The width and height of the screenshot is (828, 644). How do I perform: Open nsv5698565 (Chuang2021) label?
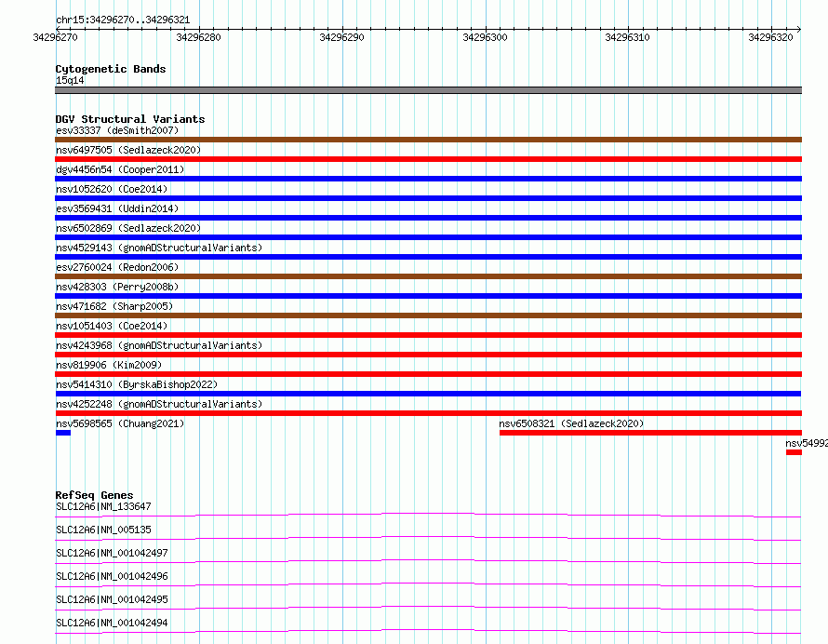tap(120, 423)
